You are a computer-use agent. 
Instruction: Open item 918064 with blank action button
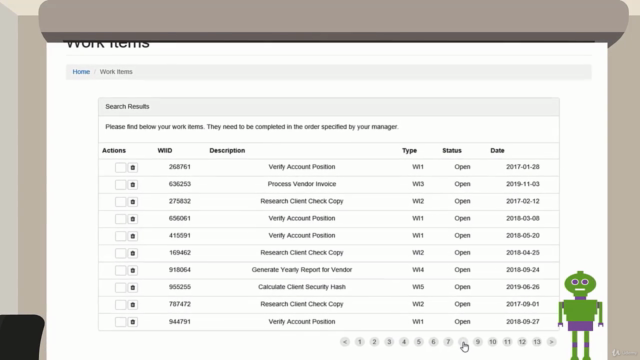[x=120, y=270]
